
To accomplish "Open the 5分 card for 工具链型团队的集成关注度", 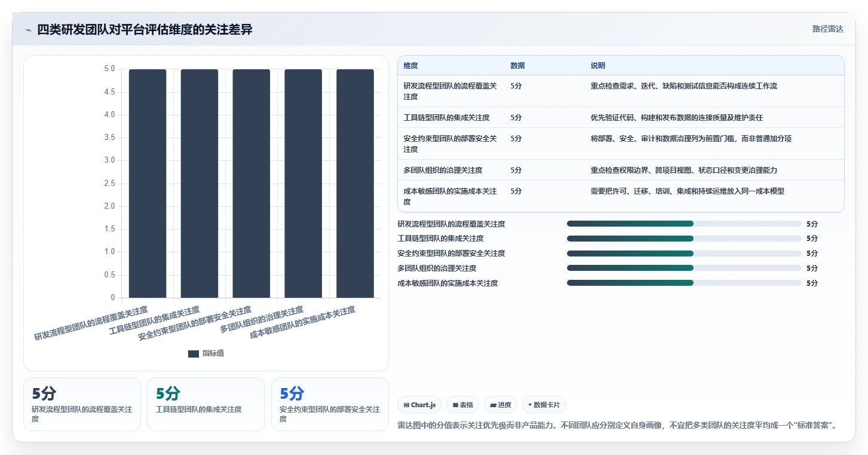I will pos(206,404).
